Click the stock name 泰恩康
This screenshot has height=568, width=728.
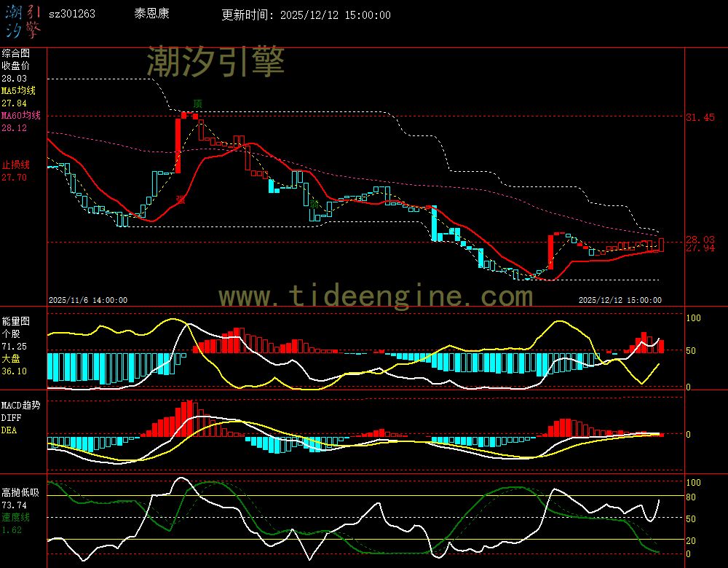pos(151,14)
